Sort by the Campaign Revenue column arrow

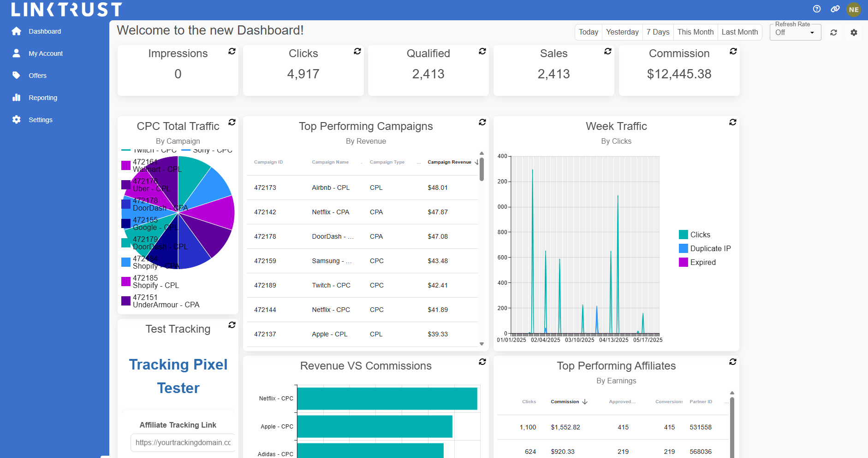point(476,162)
